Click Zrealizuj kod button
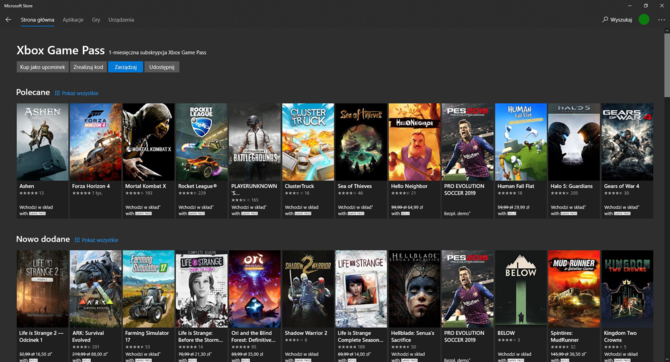Screen dimensions: 670x362 pos(88,67)
